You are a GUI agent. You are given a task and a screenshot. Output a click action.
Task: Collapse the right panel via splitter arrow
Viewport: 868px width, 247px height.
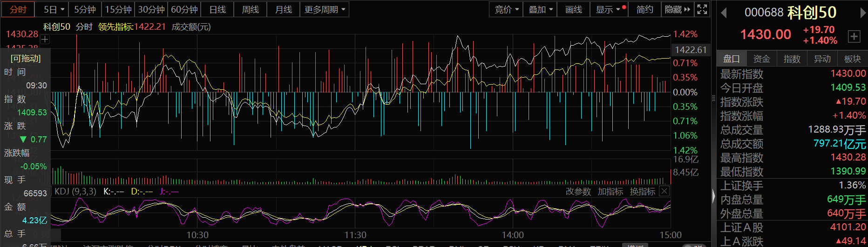click(713, 196)
